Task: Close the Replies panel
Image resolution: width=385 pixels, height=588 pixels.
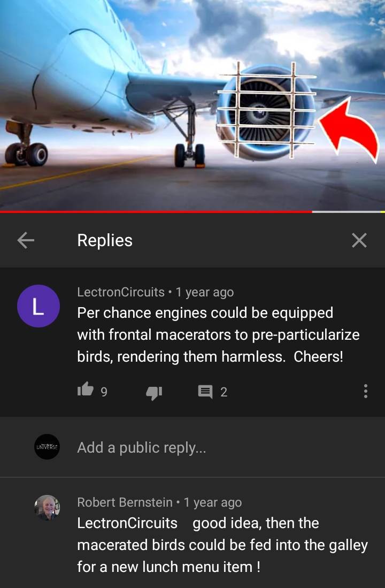Action: 359,240
